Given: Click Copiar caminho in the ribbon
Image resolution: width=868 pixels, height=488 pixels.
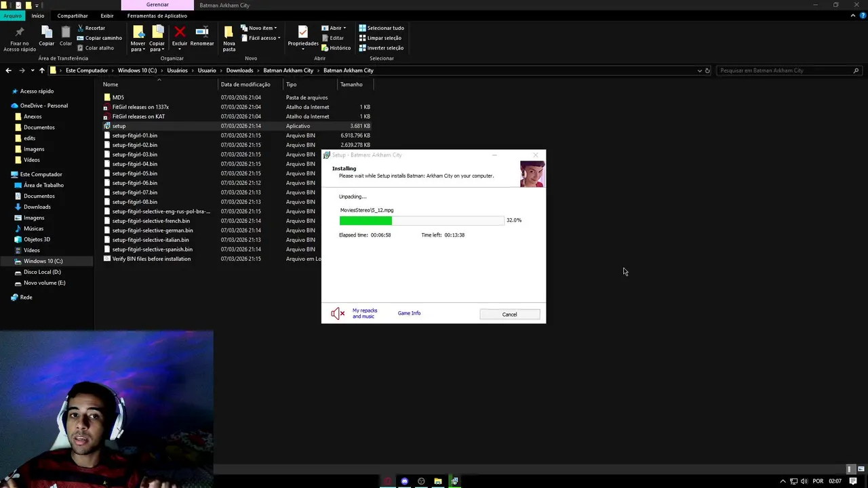Looking at the screenshot, I should (x=99, y=38).
